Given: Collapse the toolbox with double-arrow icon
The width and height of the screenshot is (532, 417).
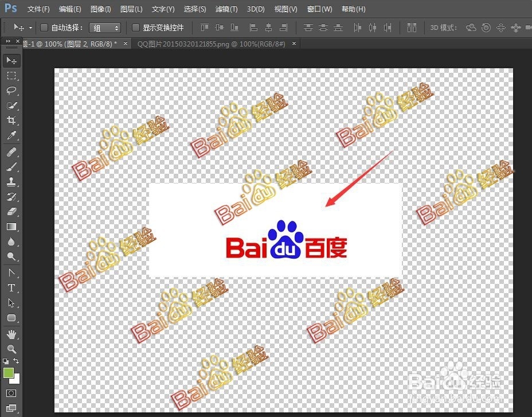Looking at the screenshot, I should point(8,41).
